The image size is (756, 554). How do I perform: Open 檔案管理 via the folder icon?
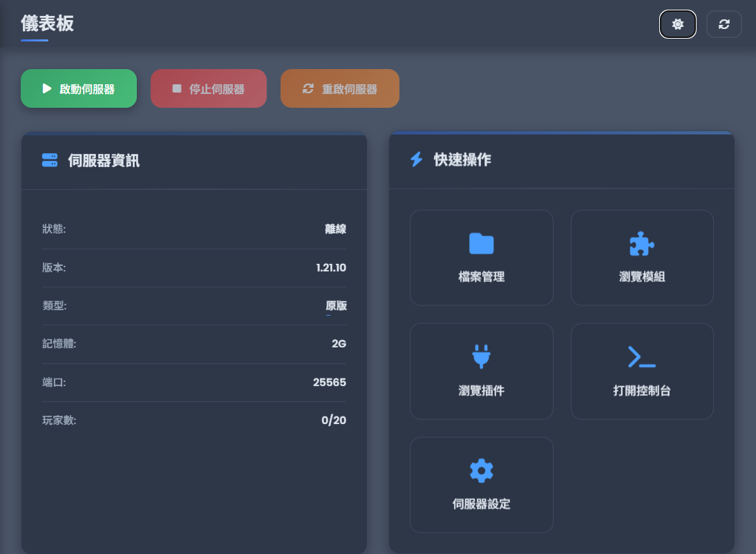click(x=481, y=244)
